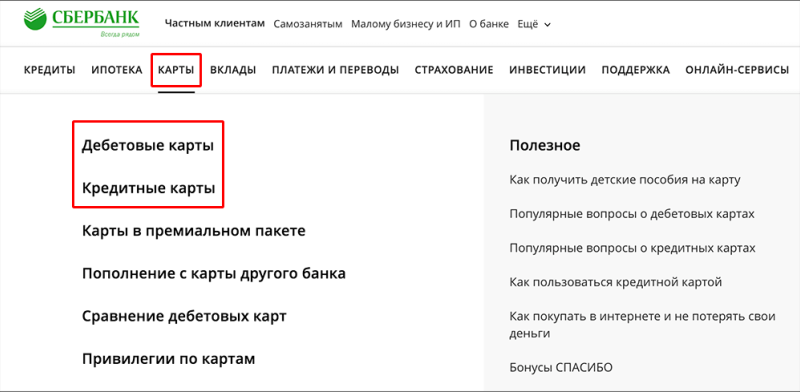Screen dimensions: 800x392
Task: Open Как пользоваться кредитной картой
Action: [616, 282]
